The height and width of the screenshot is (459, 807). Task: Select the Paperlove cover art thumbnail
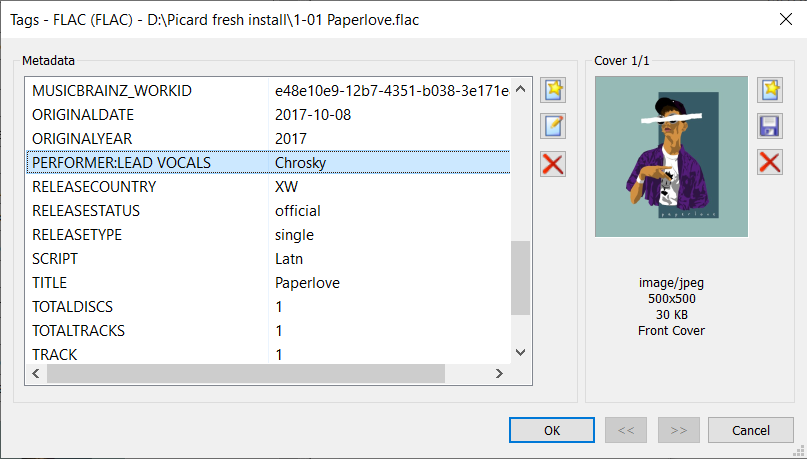[x=671, y=156]
